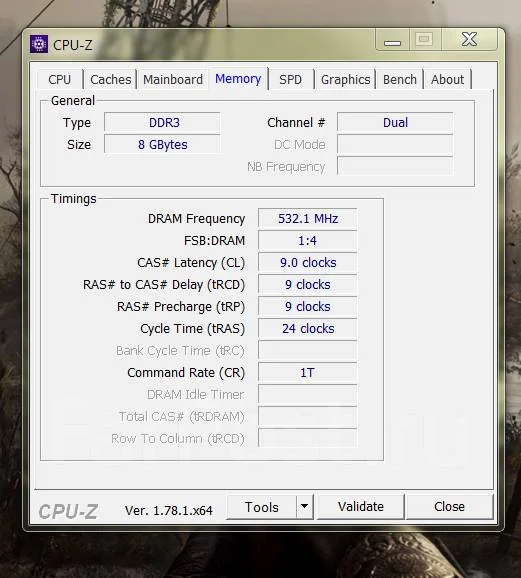Close CPU-Z with the title bar X
This screenshot has width=521, height=578.
point(469,39)
